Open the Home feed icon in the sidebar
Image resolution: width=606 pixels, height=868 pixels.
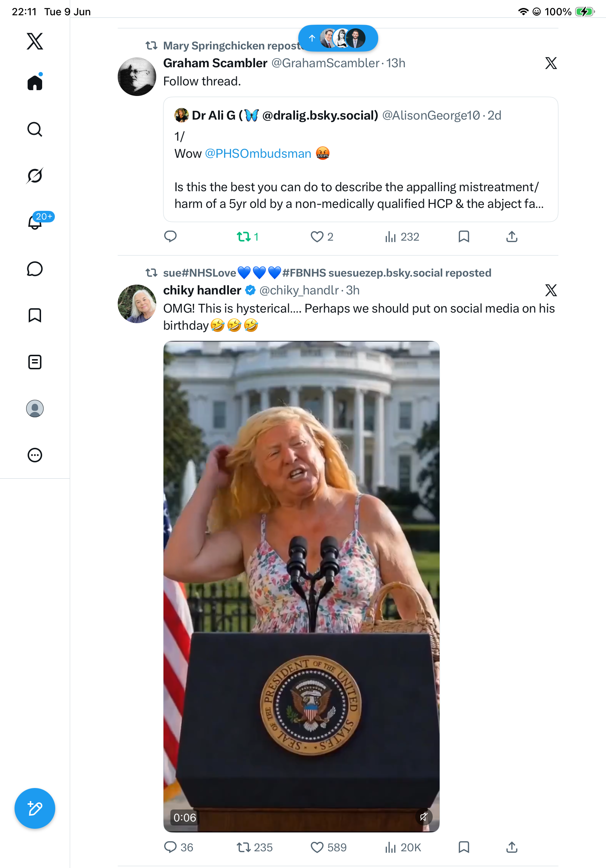tap(35, 82)
